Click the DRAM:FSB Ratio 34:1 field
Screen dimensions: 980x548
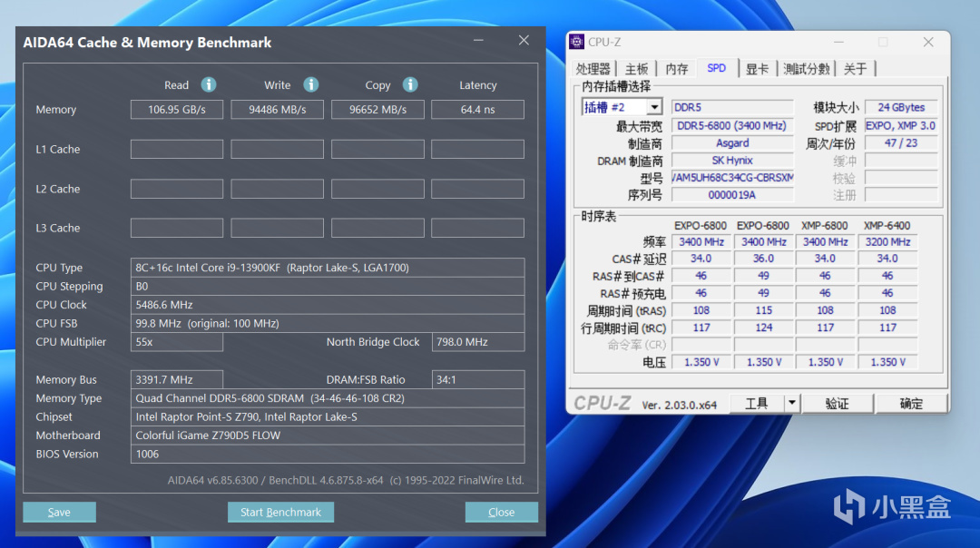click(478, 379)
